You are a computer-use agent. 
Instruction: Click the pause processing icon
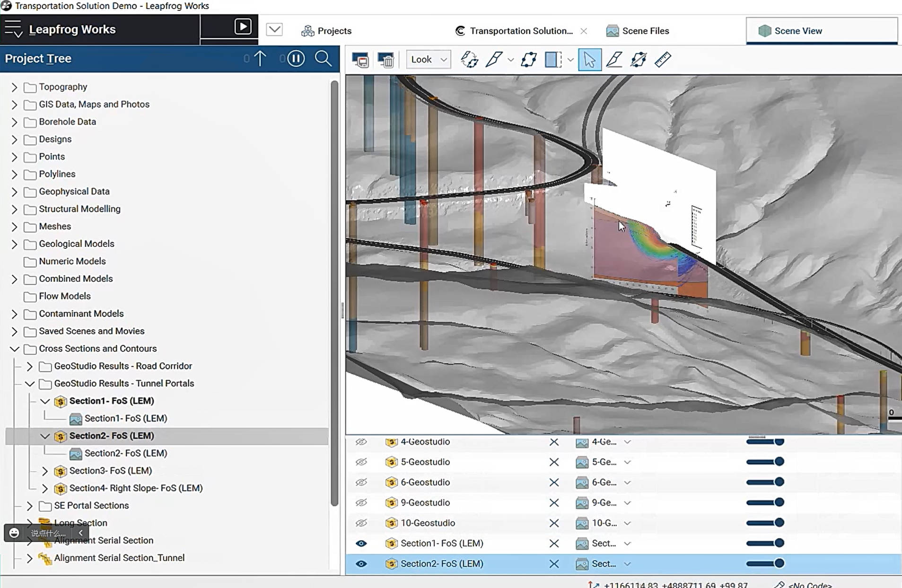[296, 59]
